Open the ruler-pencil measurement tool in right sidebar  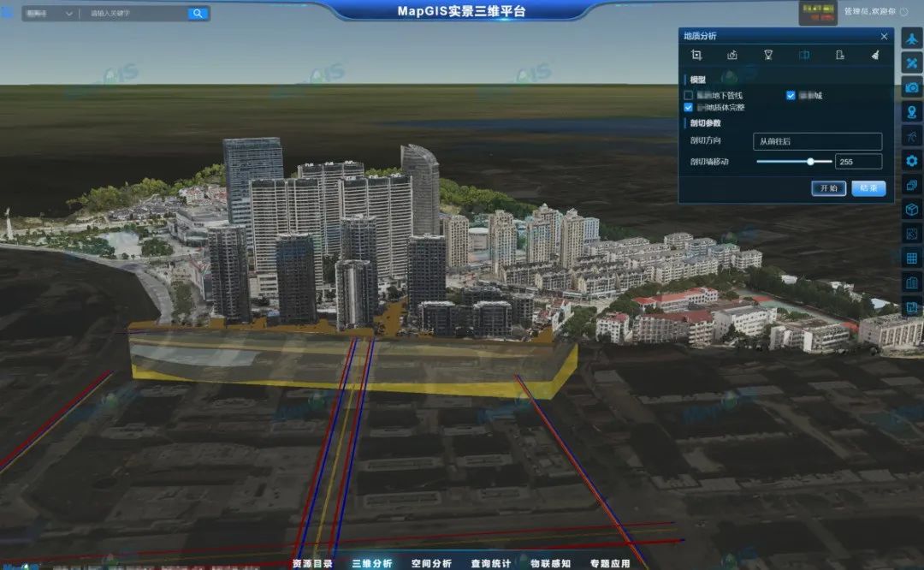click(x=912, y=63)
